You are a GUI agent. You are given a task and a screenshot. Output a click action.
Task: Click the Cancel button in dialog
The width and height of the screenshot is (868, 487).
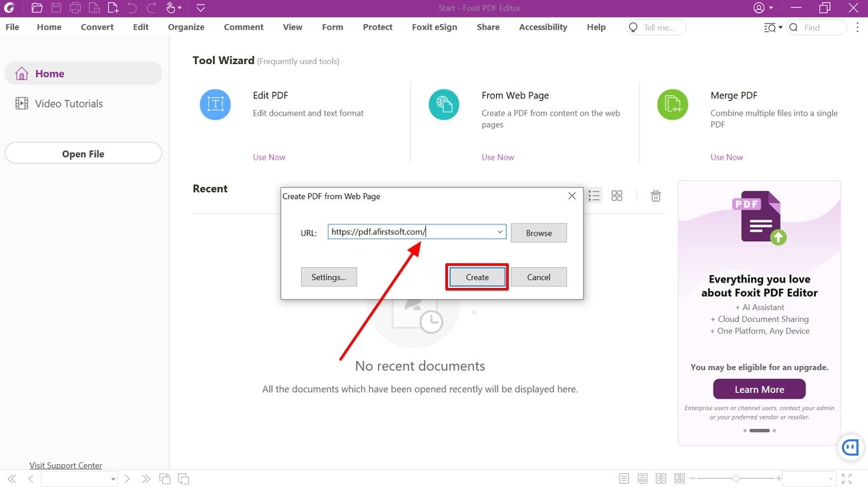point(539,277)
